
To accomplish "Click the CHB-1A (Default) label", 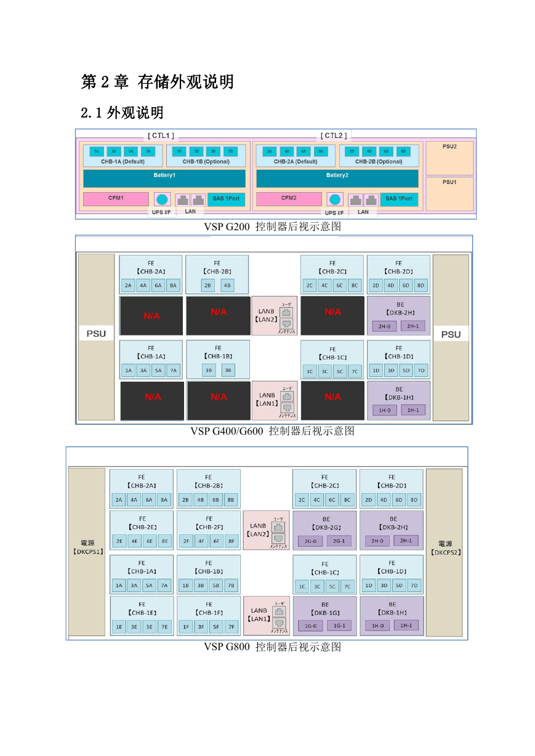I will pyautogui.click(x=123, y=162).
